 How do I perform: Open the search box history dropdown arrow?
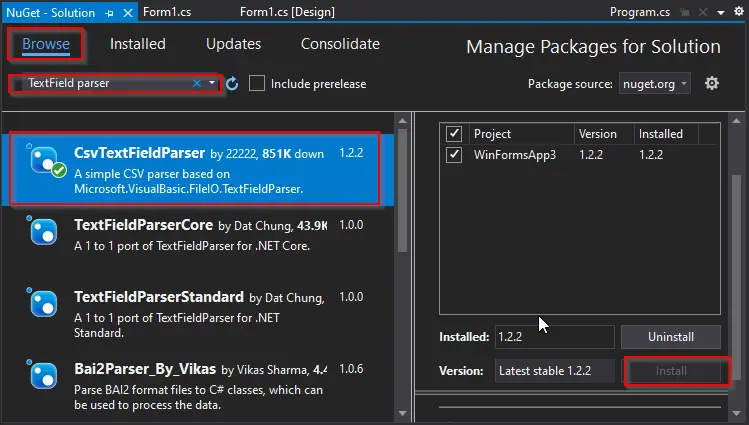212,83
